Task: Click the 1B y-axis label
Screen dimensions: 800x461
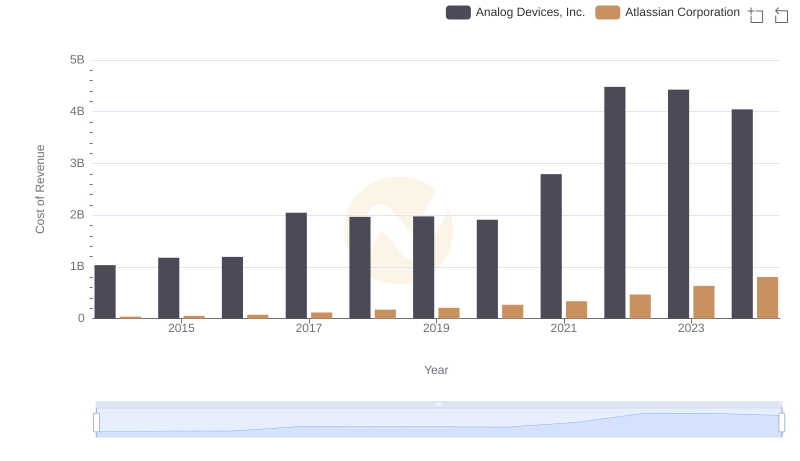Action: 77,266
